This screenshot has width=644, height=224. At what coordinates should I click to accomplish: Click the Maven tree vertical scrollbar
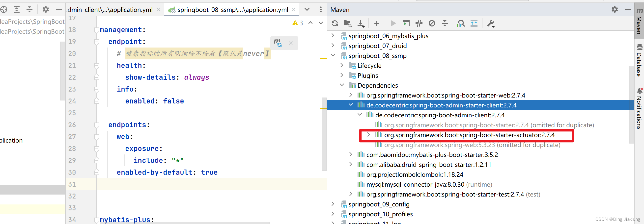[x=631, y=105]
